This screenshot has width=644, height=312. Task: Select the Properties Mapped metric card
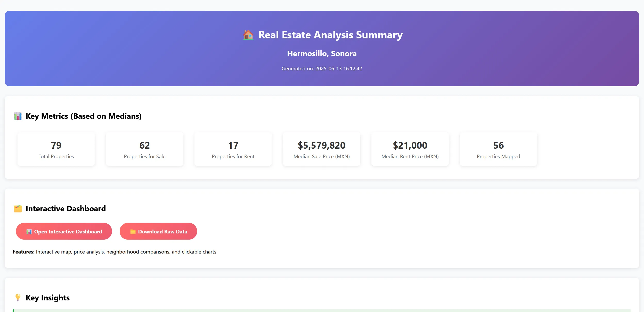498,149
